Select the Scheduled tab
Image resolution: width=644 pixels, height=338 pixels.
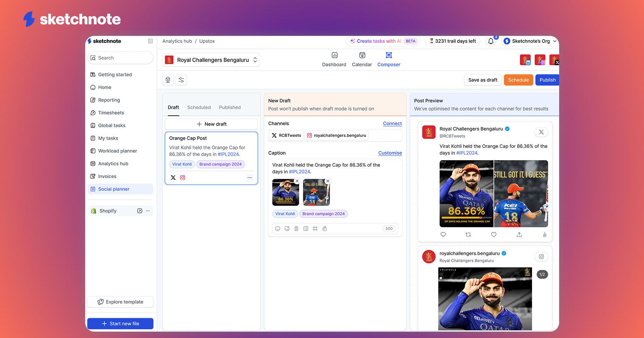tap(199, 107)
